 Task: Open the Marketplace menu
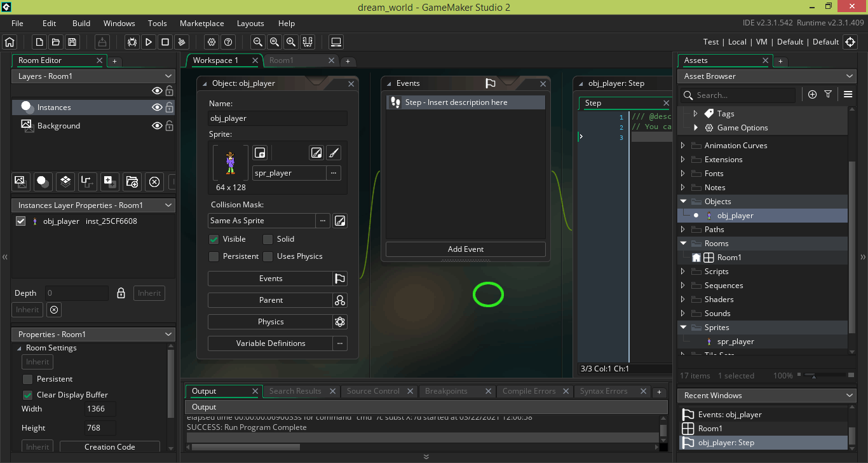tap(202, 24)
